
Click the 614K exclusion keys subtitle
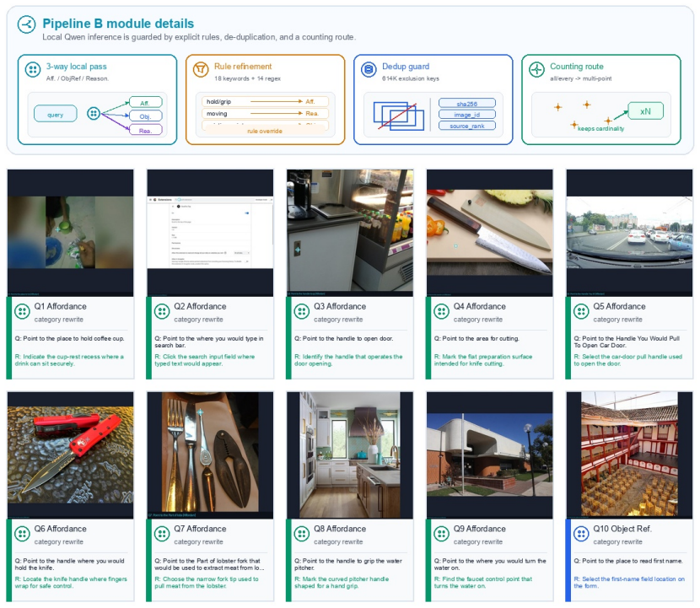coord(410,78)
